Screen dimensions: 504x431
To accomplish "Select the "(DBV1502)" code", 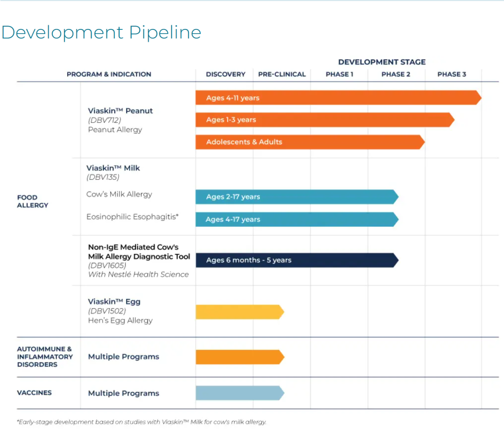I will coord(107,311).
